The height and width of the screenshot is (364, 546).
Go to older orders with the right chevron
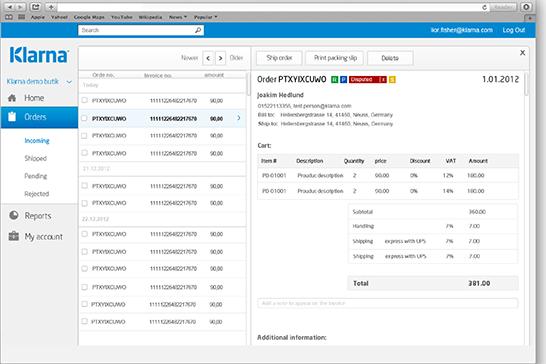(220, 58)
